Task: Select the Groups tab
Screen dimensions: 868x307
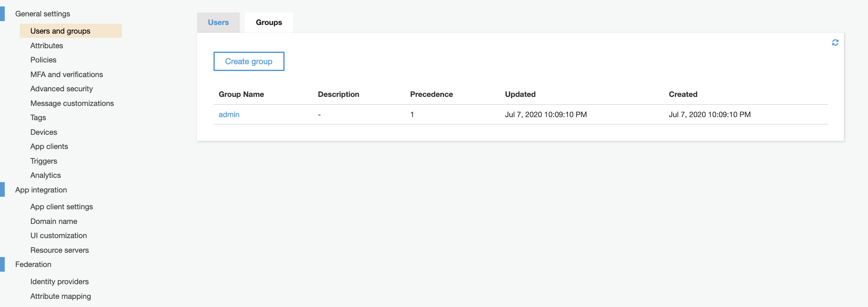Action: 269,22
